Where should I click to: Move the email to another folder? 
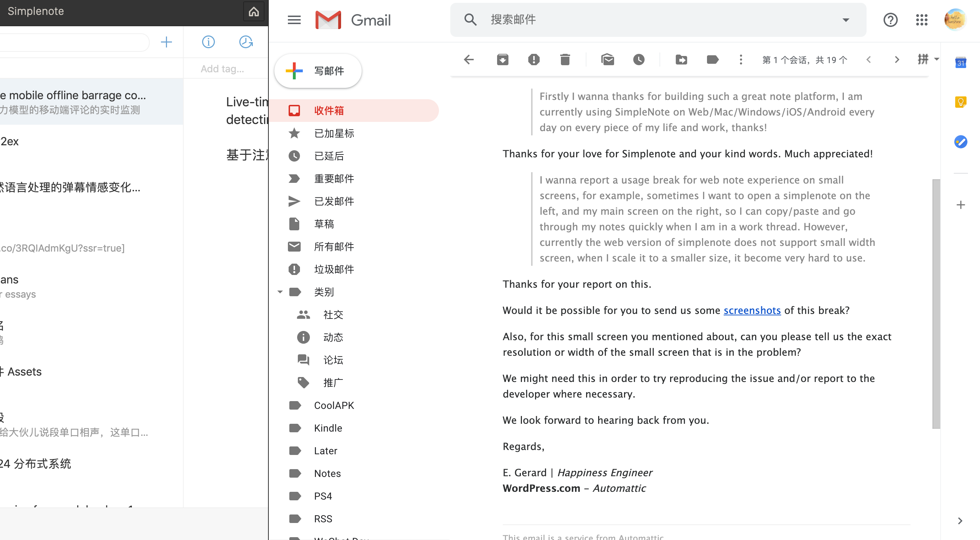click(x=681, y=60)
